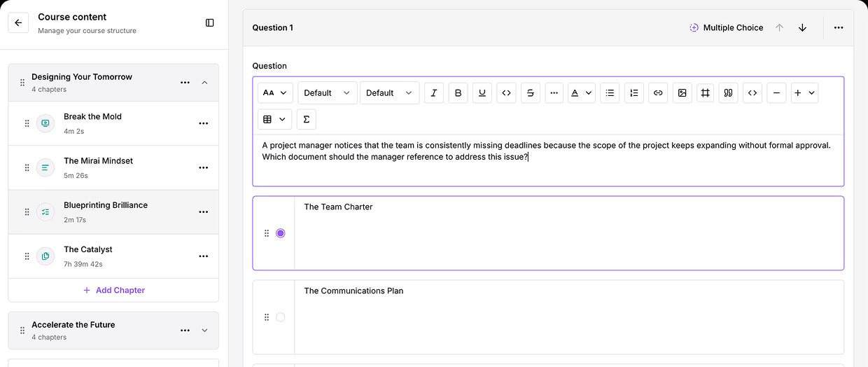
Task: Open options for Accelerate the Future section
Action: click(x=185, y=331)
